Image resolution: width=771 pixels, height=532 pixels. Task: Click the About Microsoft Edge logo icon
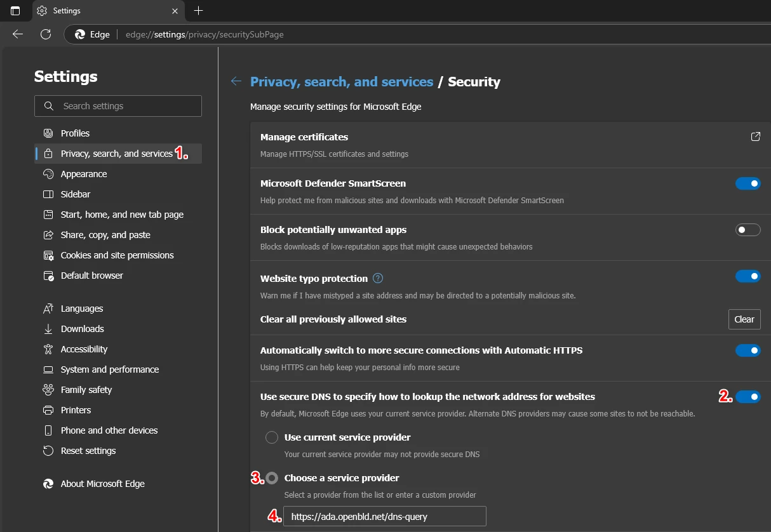point(48,484)
